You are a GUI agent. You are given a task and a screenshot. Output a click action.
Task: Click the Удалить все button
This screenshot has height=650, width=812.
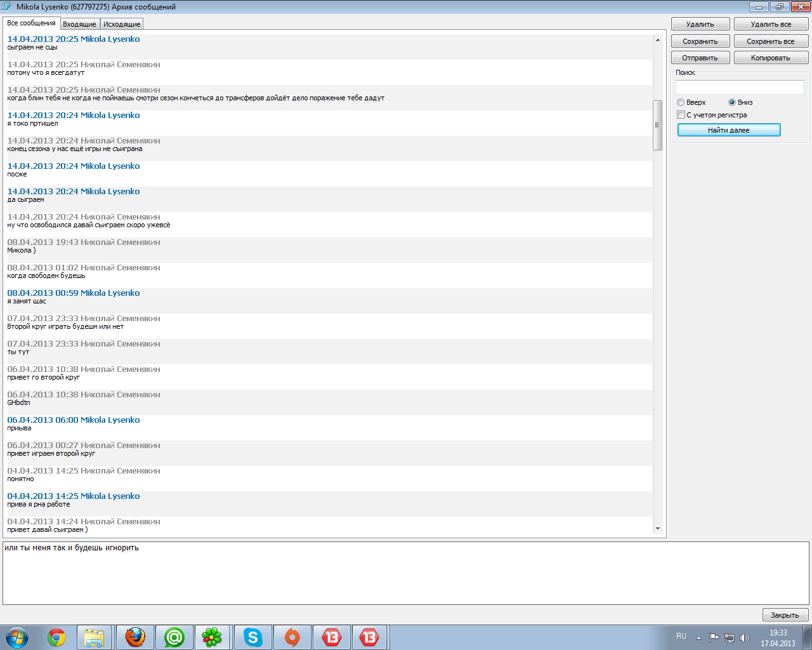771,24
